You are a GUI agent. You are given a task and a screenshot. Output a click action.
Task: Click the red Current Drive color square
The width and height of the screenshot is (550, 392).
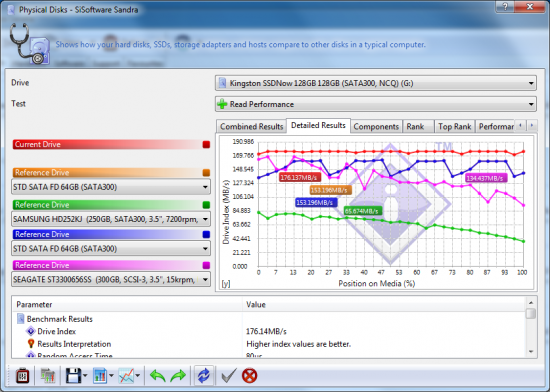tap(206, 144)
